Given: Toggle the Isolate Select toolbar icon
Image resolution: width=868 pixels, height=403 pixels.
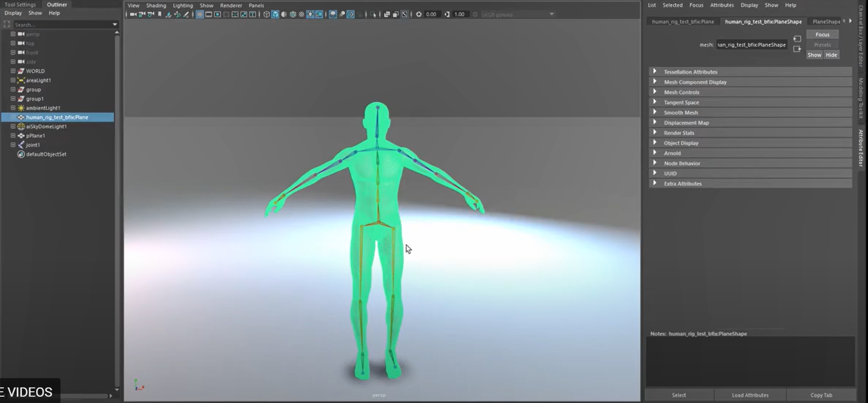Looking at the screenshot, I should pos(373,15).
